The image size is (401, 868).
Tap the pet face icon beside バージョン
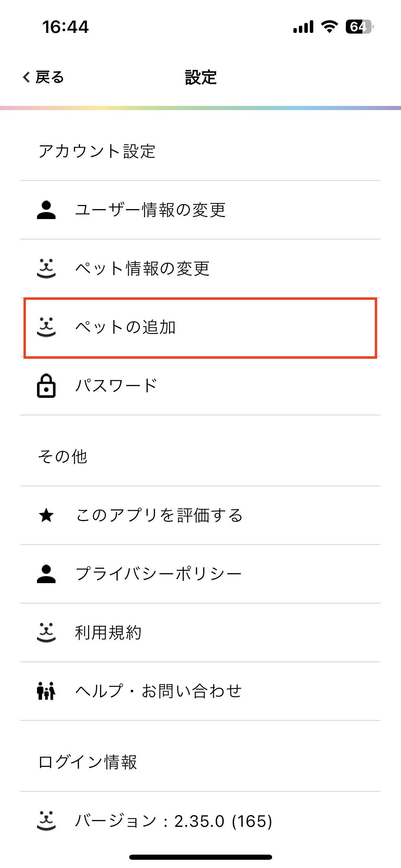point(46,821)
